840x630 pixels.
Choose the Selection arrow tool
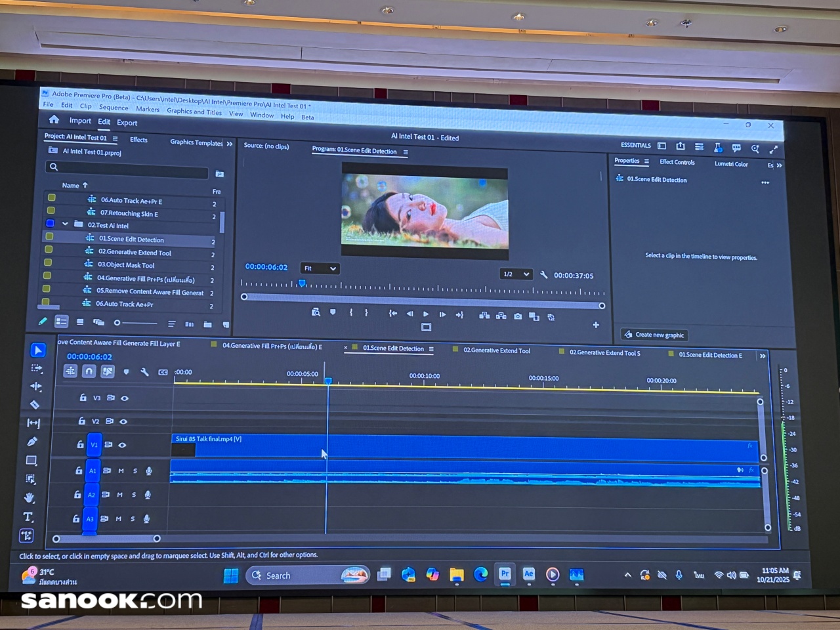(x=37, y=350)
